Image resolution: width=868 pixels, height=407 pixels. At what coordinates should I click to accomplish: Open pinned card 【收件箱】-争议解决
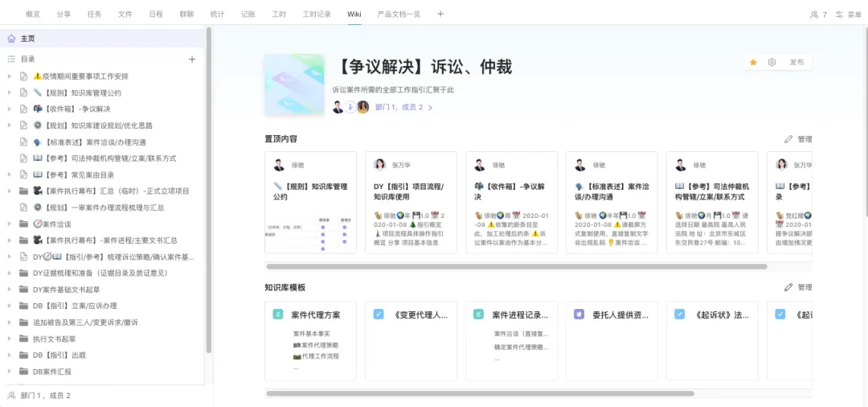click(511, 203)
